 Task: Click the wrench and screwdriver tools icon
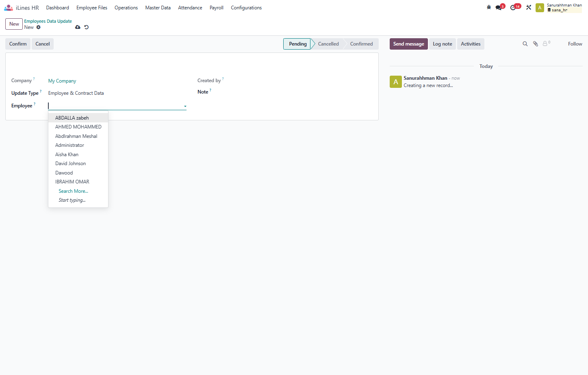coord(529,7)
